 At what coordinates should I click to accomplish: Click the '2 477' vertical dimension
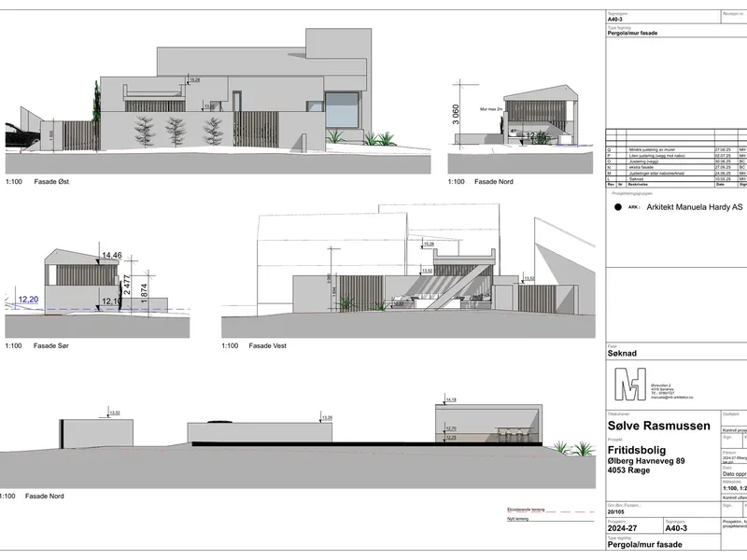pyautogui.click(x=127, y=285)
